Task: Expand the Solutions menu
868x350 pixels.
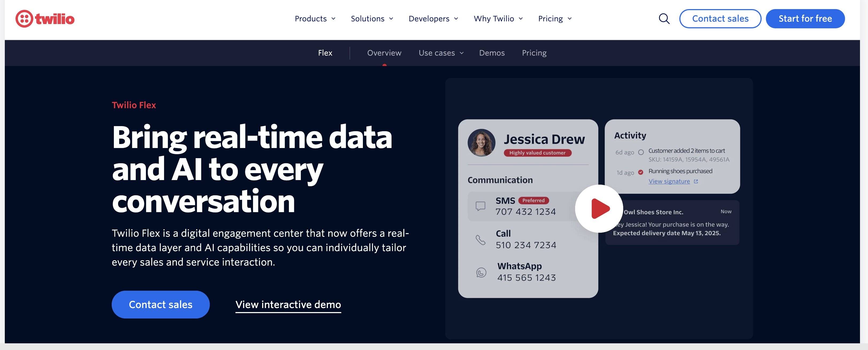Action: tap(372, 19)
